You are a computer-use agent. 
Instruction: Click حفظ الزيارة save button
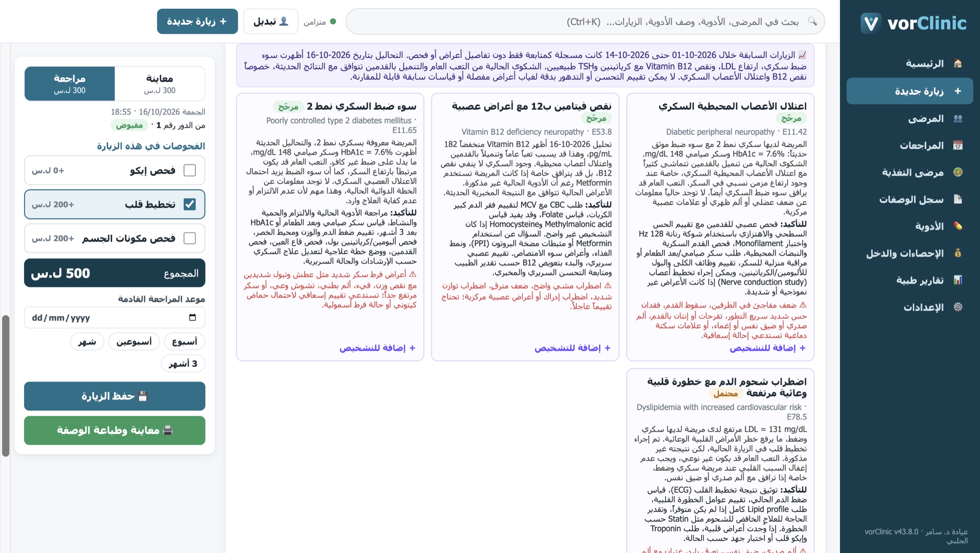tap(114, 396)
